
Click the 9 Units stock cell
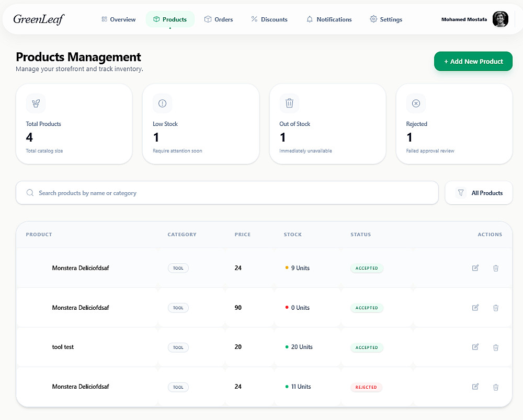[x=297, y=268]
